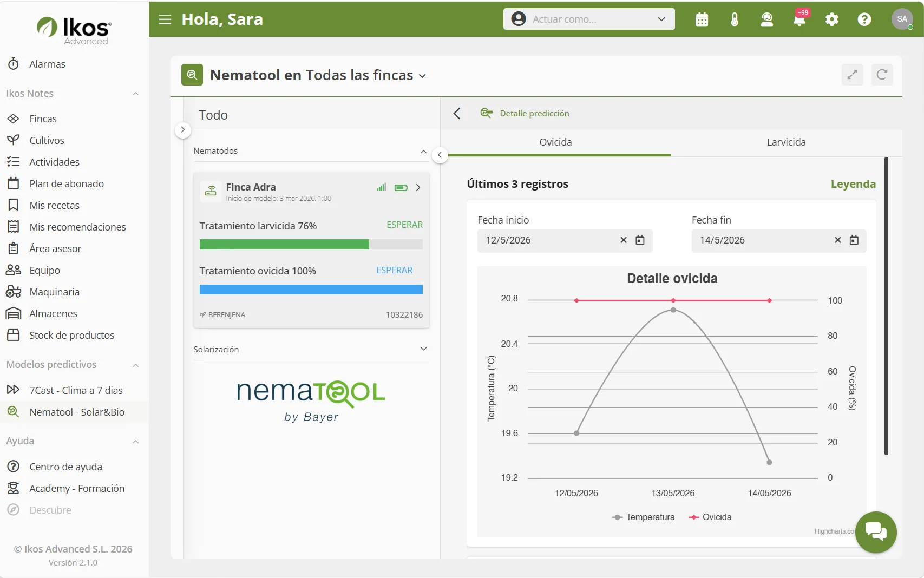Click the help question mark icon
Image resolution: width=924 pixels, height=578 pixels.
click(x=864, y=19)
